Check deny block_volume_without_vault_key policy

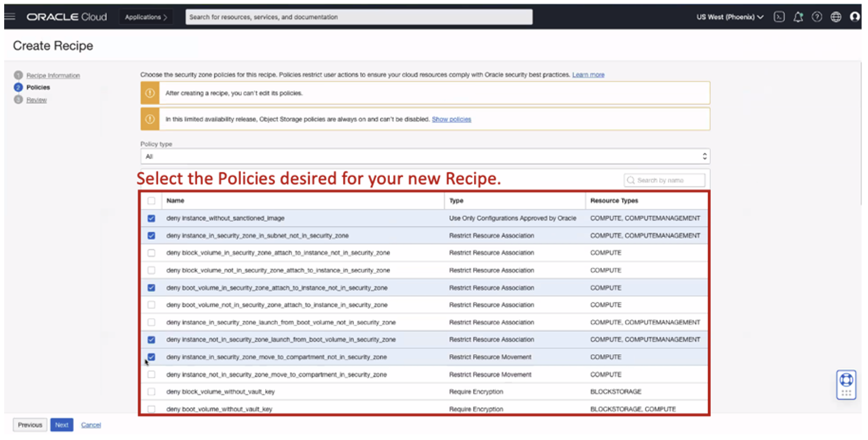click(x=151, y=392)
